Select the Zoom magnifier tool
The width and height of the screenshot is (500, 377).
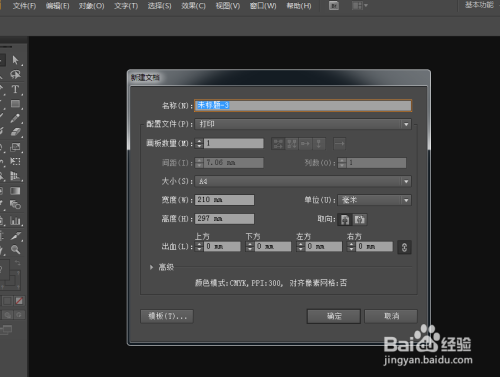click(x=15, y=250)
